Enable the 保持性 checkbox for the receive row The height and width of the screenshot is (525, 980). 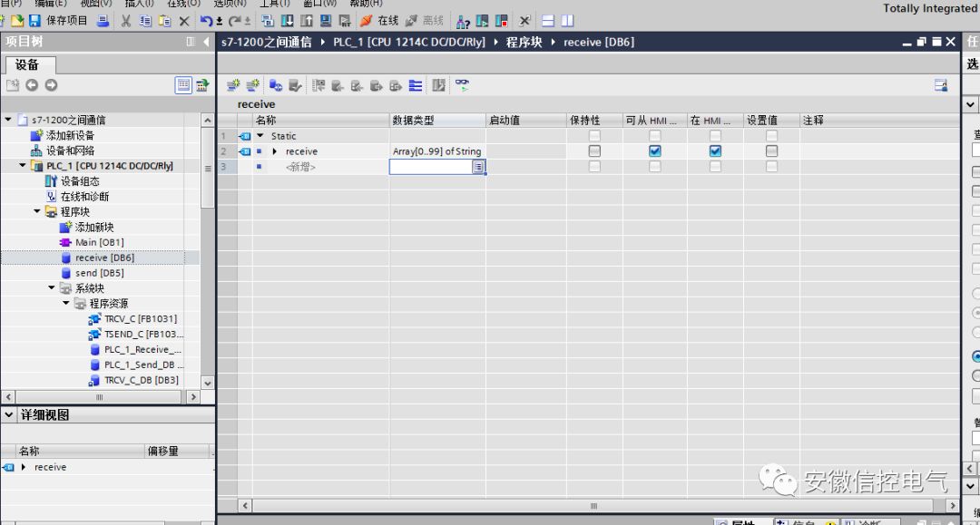point(595,151)
